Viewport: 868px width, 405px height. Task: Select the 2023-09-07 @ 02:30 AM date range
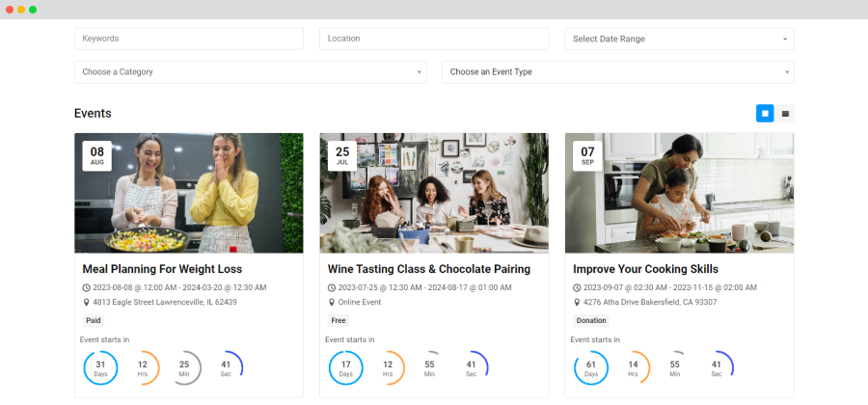point(670,287)
